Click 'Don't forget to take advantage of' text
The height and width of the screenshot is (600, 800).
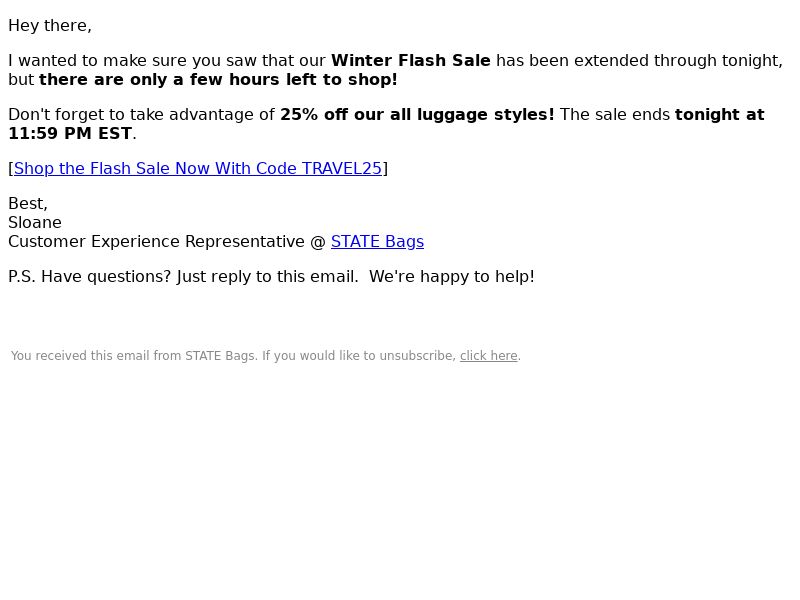[x=141, y=114]
